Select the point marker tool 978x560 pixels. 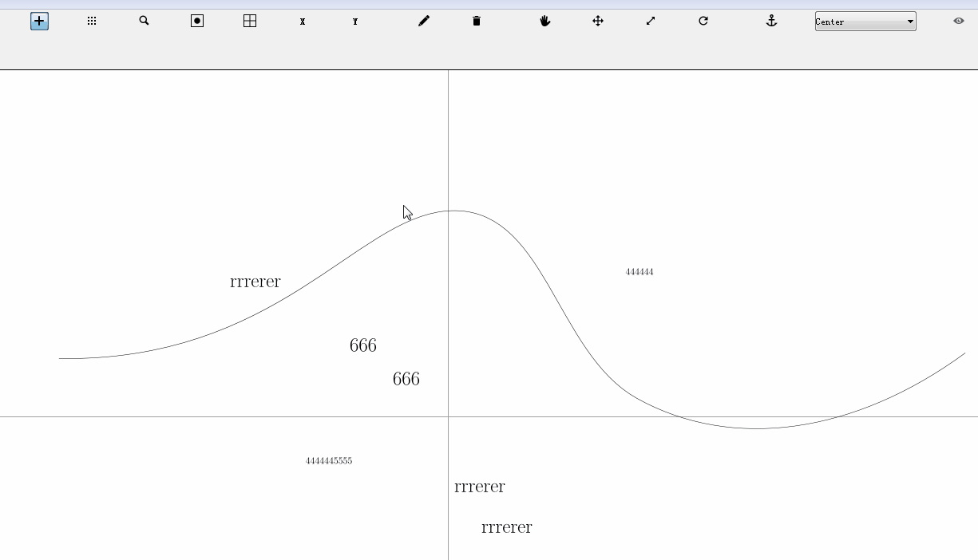click(196, 21)
